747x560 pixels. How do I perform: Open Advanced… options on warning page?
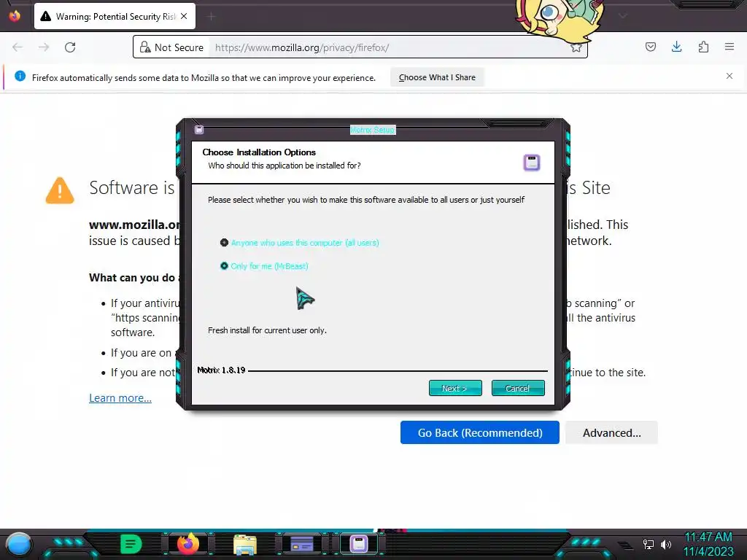pos(612,432)
